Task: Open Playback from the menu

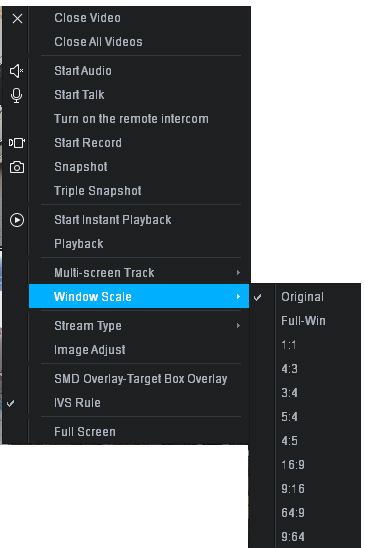Action: tap(79, 244)
